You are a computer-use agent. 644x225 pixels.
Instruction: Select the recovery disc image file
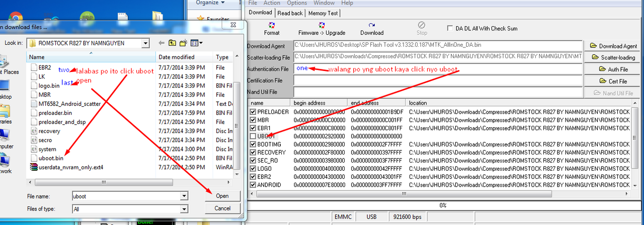pos(45,131)
